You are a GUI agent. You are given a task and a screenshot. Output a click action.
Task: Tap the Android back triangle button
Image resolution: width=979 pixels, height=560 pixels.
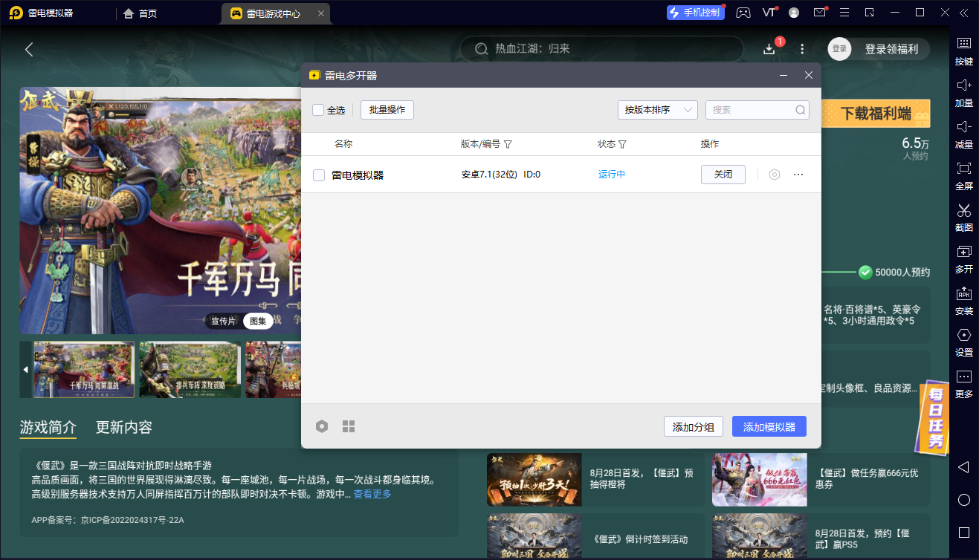pyautogui.click(x=963, y=467)
